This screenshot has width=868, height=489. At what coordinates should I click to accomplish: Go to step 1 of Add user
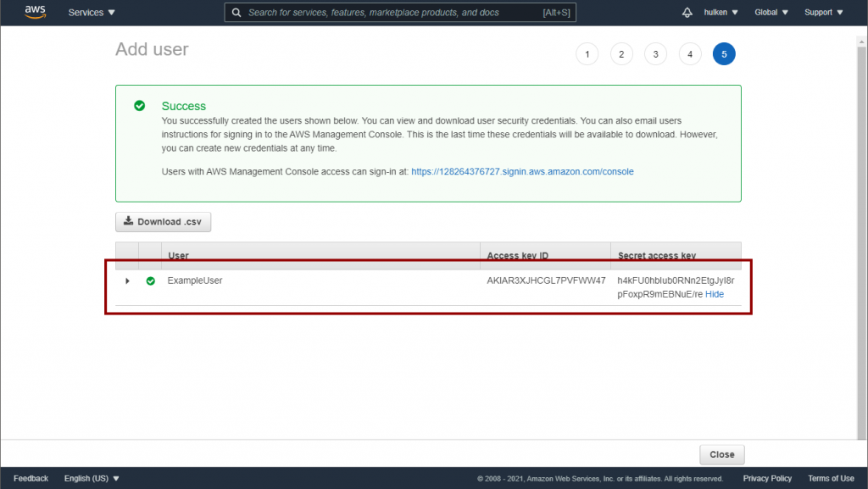tap(587, 54)
